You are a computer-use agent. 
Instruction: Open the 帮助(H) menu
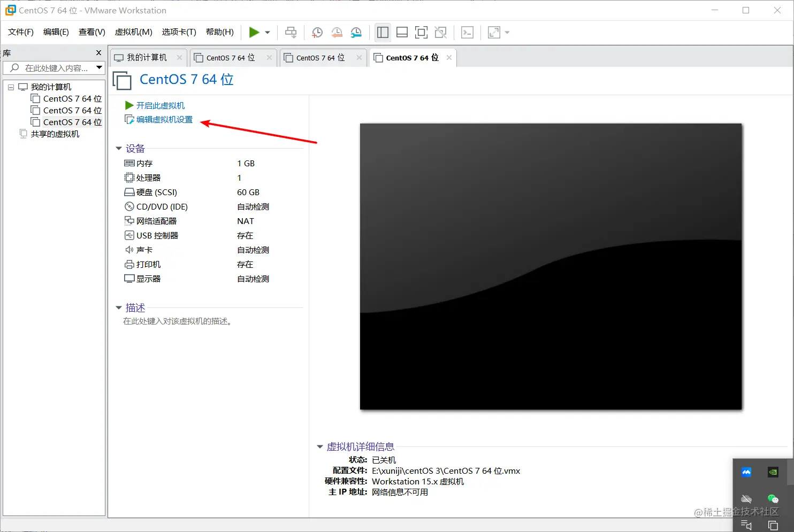click(220, 32)
